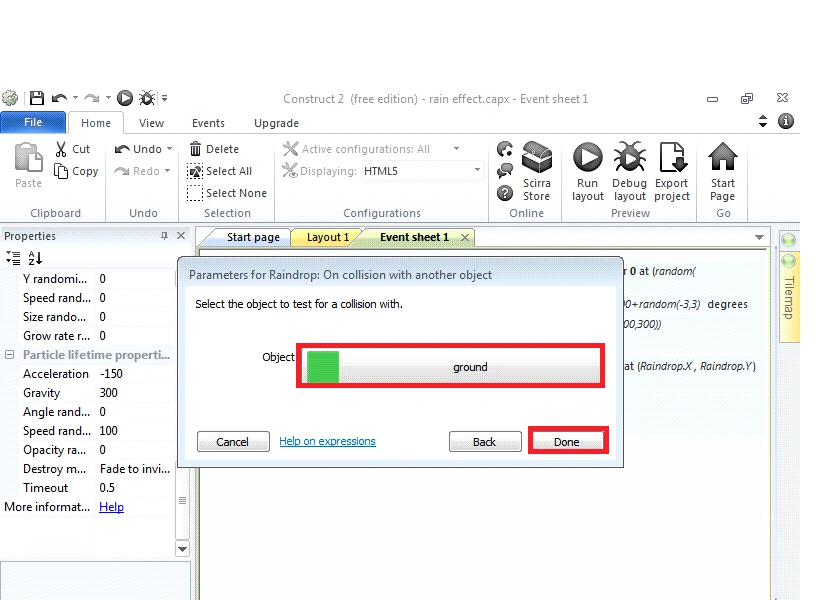
Task: Click the first green circle side panel icon
Action: coord(788,240)
